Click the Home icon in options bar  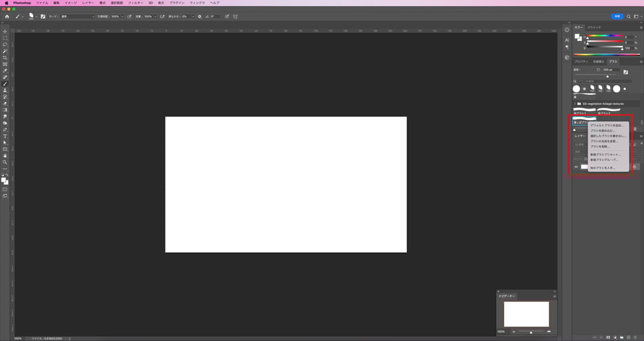click(x=7, y=16)
